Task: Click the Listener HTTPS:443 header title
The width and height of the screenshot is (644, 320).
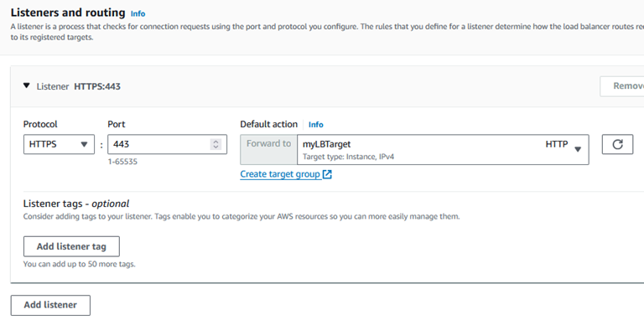Action: pyautogui.click(x=79, y=86)
